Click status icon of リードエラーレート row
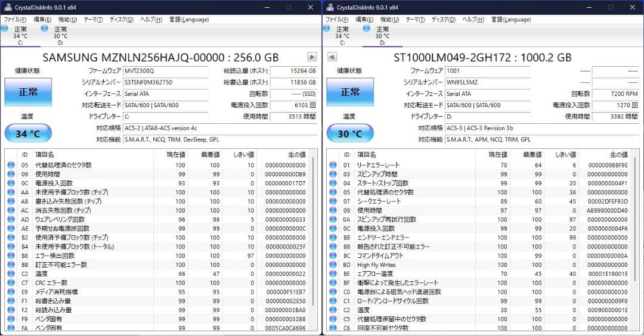Viewport: 644px width, 336px height. 333,165
